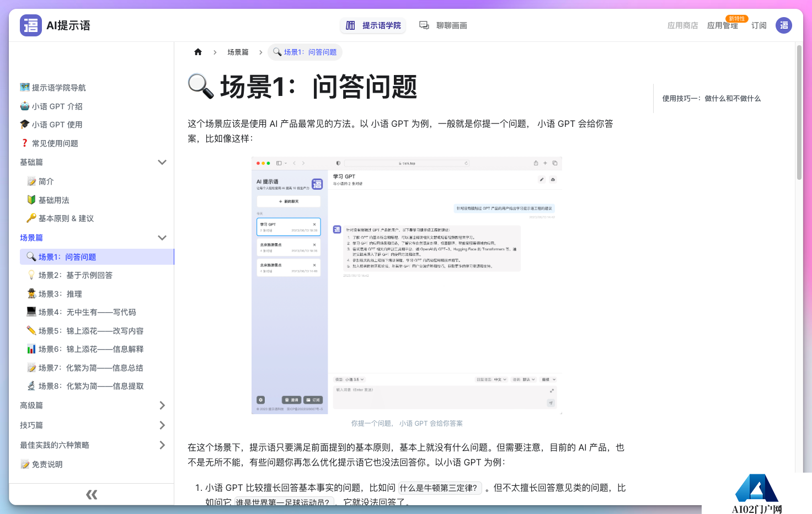
Task: Click the magnifier icon in page title
Action: (x=201, y=87)
